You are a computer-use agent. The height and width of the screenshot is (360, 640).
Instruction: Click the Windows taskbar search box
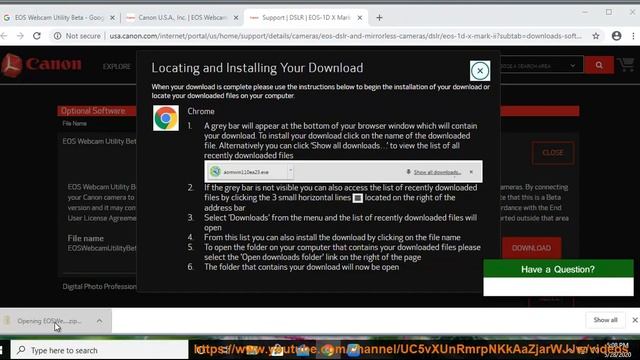tap(99, 350)
